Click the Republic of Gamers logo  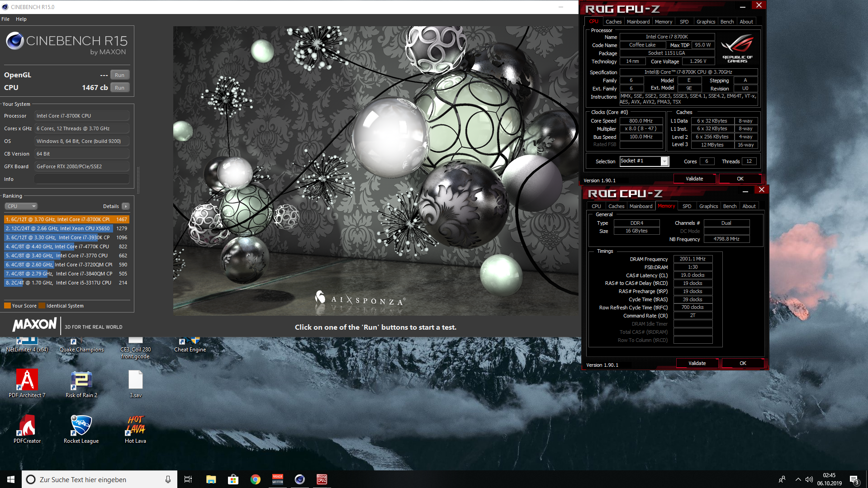[x=737, y=49]
